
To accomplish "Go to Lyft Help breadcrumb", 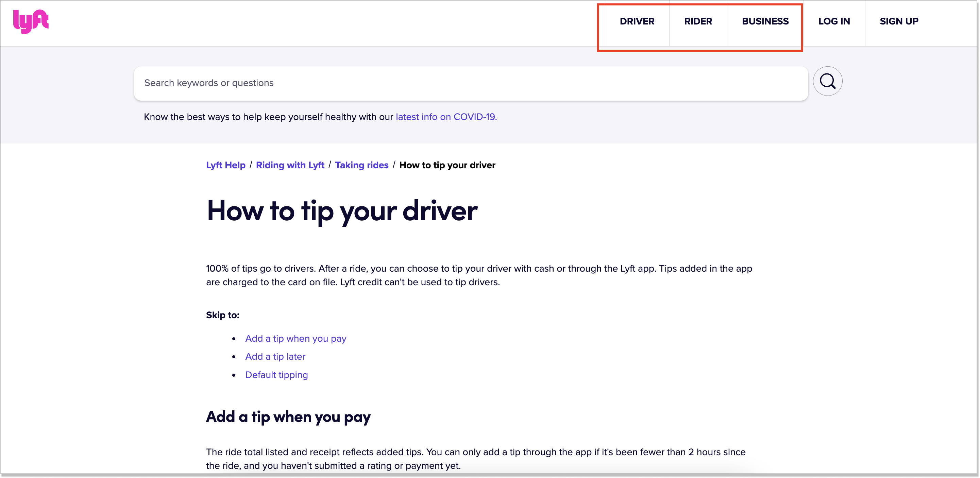I will pos(225,166).
